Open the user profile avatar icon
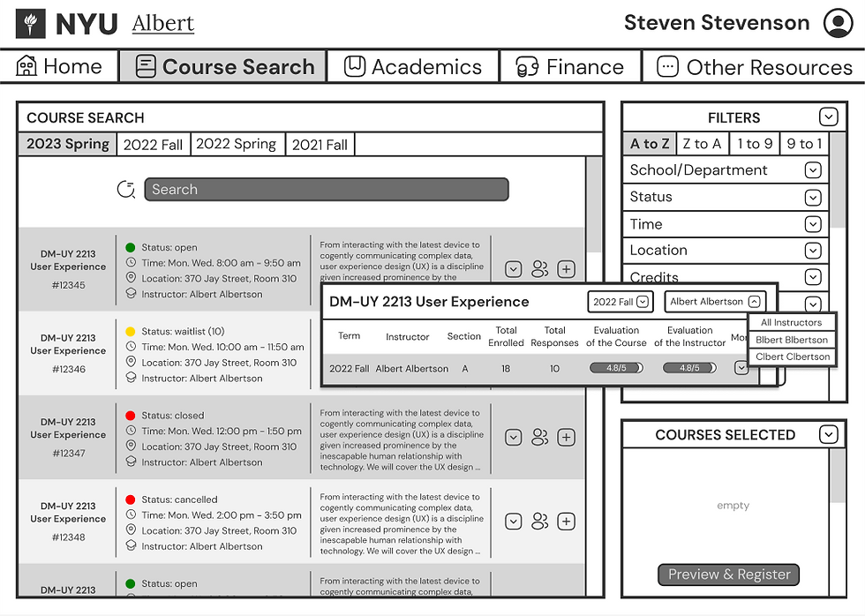Viewport: 865px width, 616px height. coord(838,23)
